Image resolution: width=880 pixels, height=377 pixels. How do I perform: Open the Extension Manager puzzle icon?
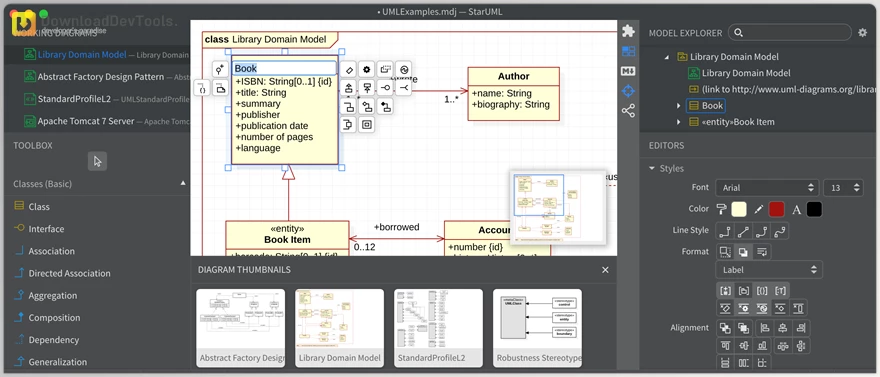(629, 31)
